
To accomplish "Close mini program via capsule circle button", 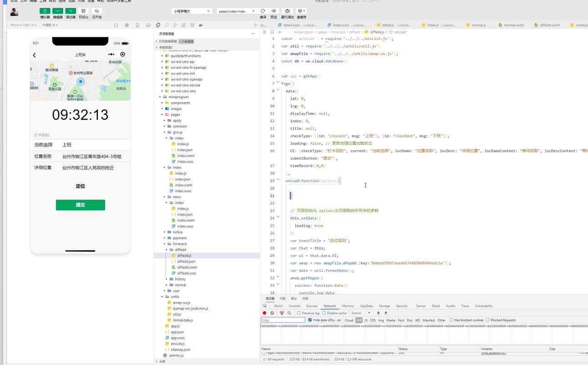I will point(122,55).
